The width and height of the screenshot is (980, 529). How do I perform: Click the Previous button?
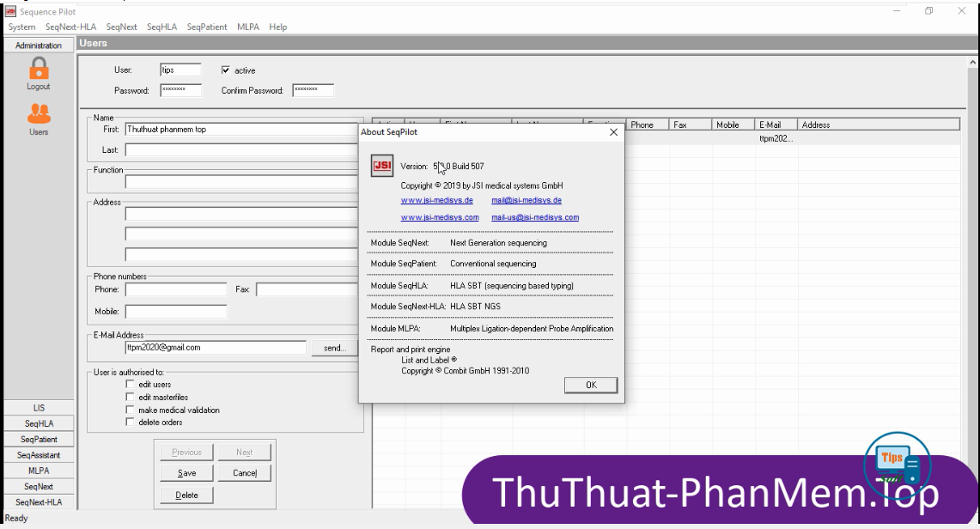pyautogui.click(x=186, y=452)
